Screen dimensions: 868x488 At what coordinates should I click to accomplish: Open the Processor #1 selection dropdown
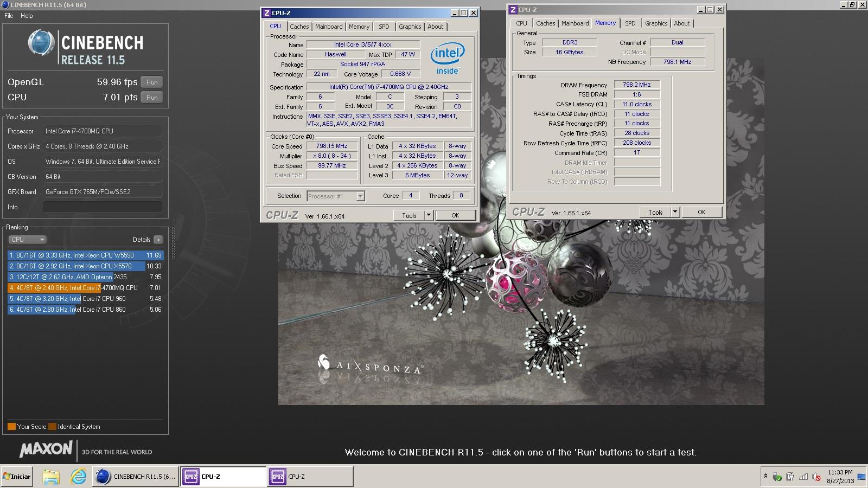coord(336,196)
